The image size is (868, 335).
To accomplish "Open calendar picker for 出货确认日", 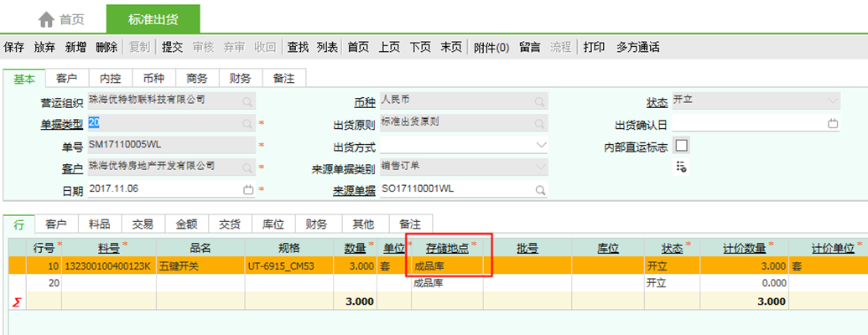I will (x=832, y=123).
